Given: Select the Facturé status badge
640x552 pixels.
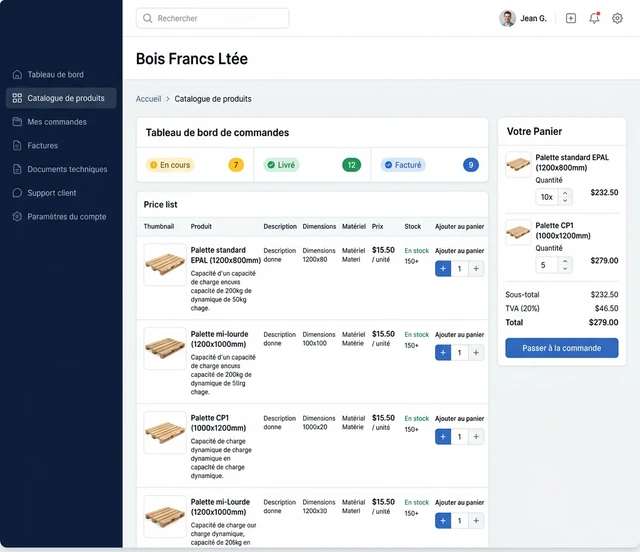Looking at the screenshot, I should point(403,165).
